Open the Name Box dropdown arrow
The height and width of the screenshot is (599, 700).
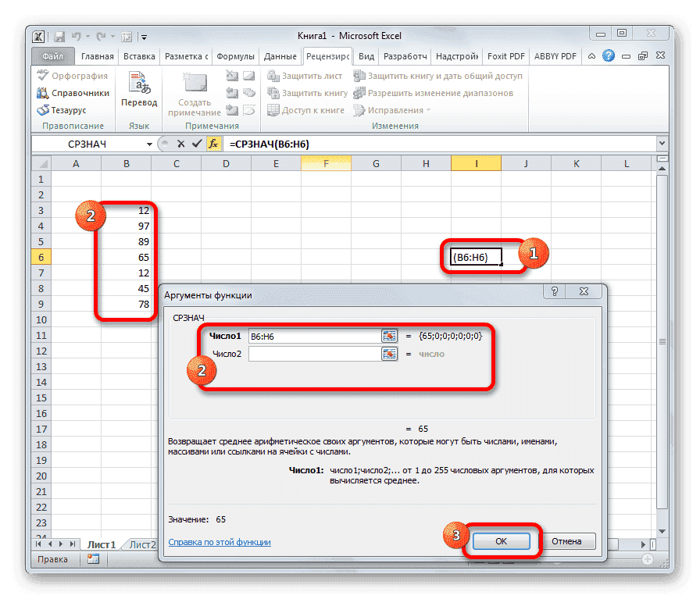point(150,144)
